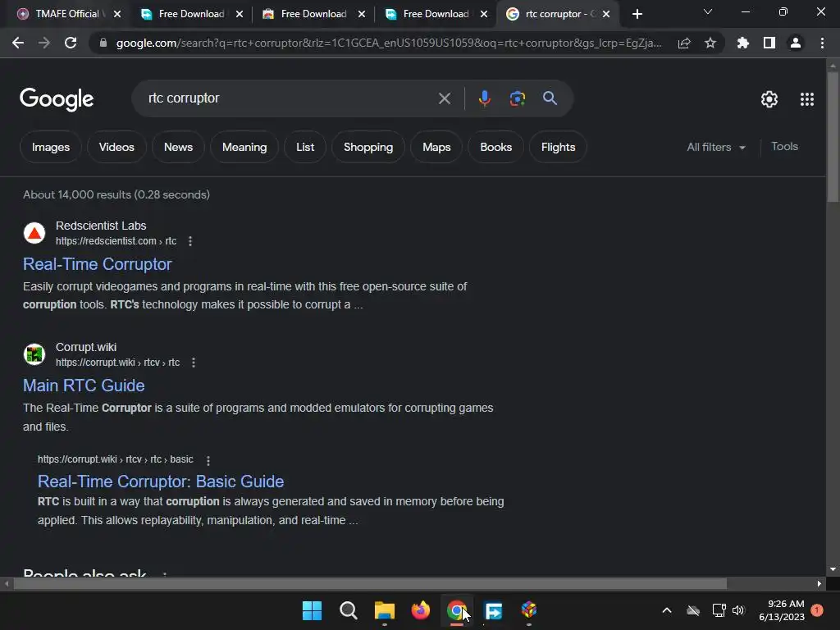The width and height of the screenshot is (840, 630).
Task: Clear the search box text
Action: (x=444, y=98)
